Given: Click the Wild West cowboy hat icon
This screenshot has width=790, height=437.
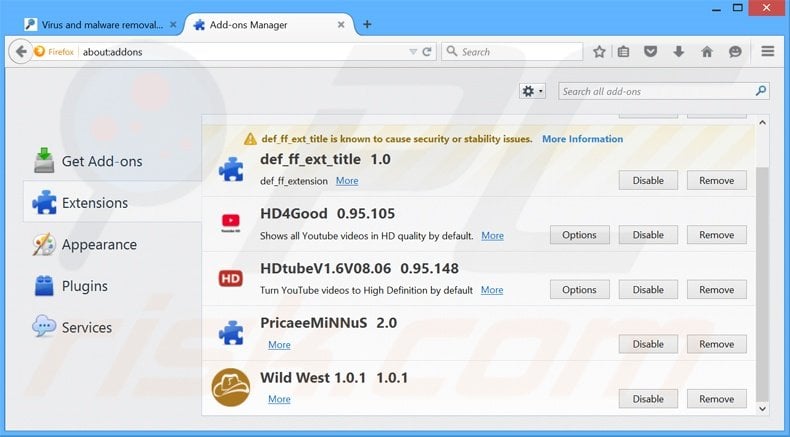Looking at the screenshot, I should click(231, 387).
